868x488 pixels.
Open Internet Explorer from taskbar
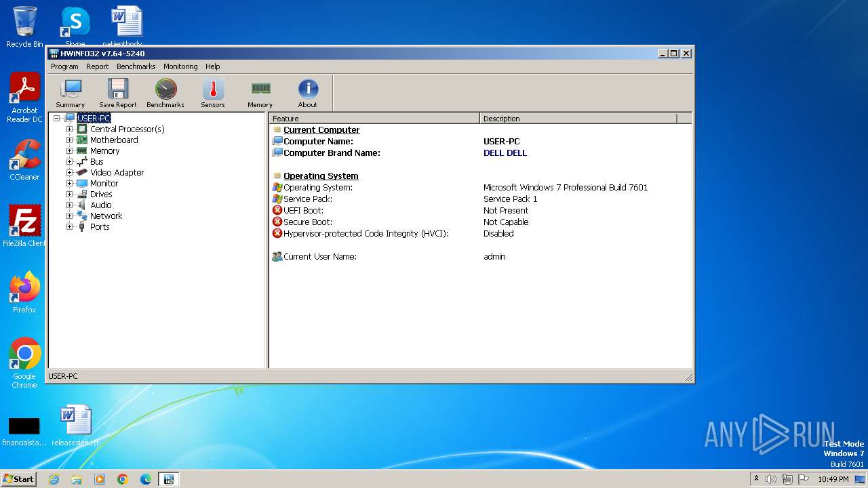(x=54, y=479)
